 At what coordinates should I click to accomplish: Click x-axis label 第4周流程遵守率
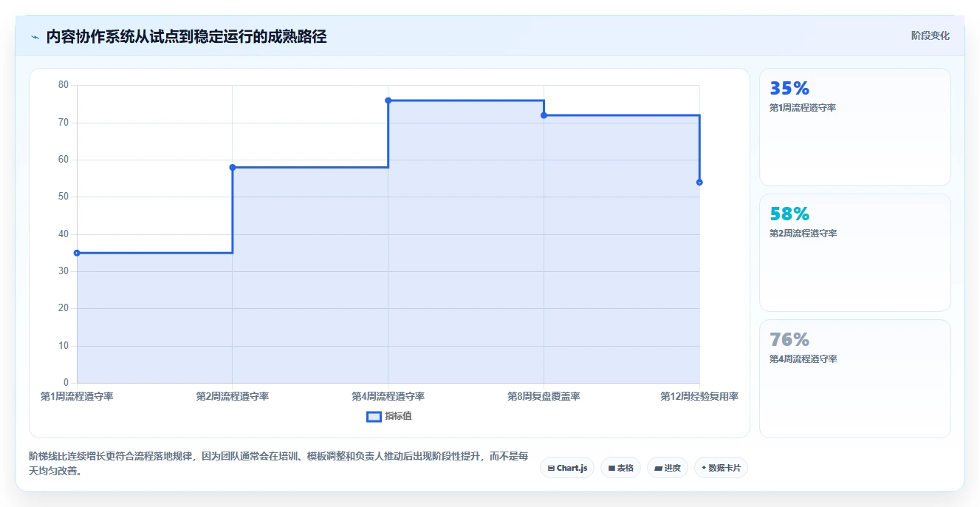pyautogui.click(x=388, y=396)
